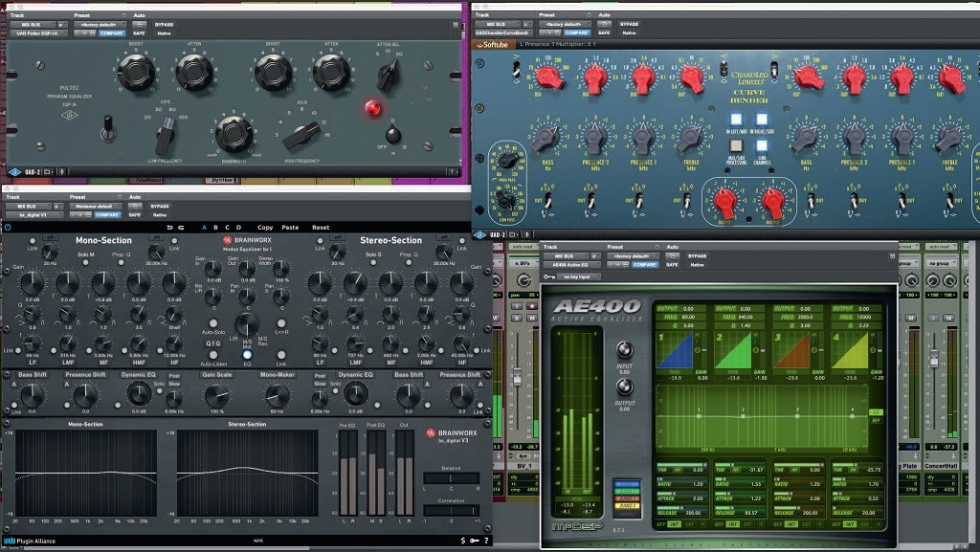This screenshot has width=980, height=552.
Task: Switch to settings slot C in bx_digital
Action: 227,228
